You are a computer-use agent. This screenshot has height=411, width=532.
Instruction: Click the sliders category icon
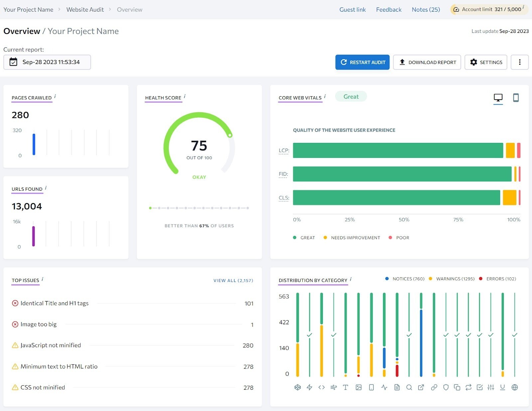tap(491, 387)
